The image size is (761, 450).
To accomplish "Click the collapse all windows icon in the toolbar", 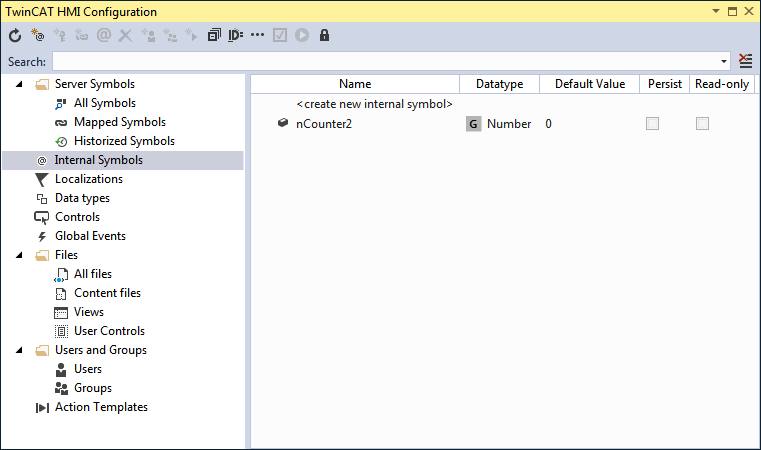I will [214, 35].
